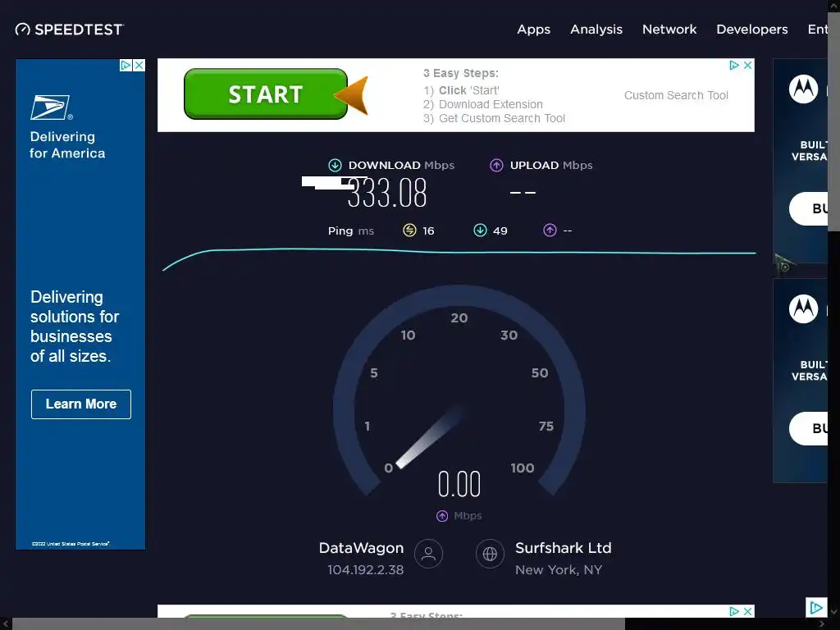840x630 pixels.
Task: Close the USPS left sidebar ad
Action: point(139,65)
